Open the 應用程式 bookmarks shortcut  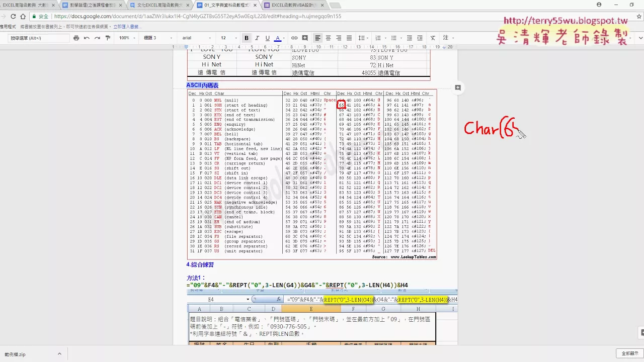[8, 26]
